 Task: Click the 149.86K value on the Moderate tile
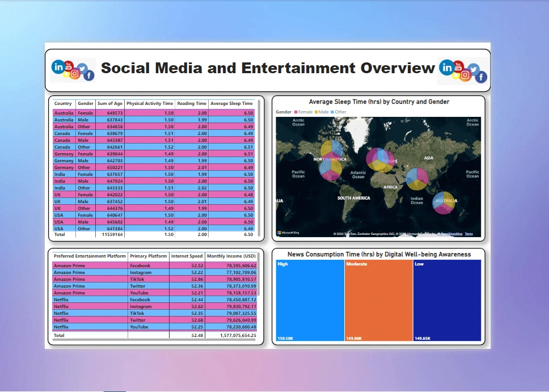[354, 339]
